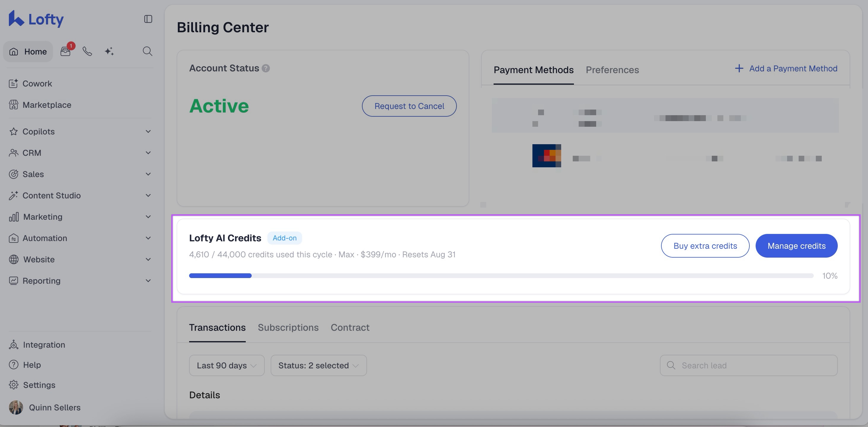The width and height of the screenshot is (868, 427).
Task: Select the Subscriptions tab
Action: pyautogui.click(x=288, y=328)
